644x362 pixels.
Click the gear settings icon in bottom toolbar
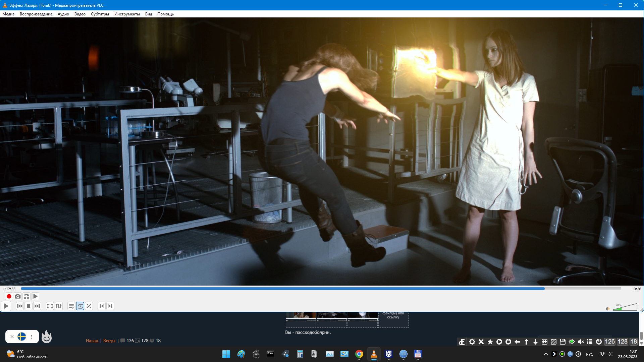(472, 342)
